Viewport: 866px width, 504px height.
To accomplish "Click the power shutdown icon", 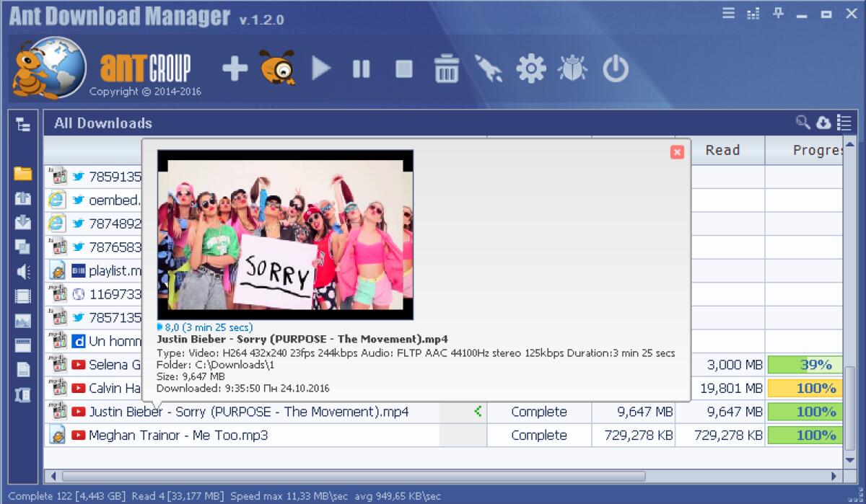I will pyautogui.click(x=616, y=69).
